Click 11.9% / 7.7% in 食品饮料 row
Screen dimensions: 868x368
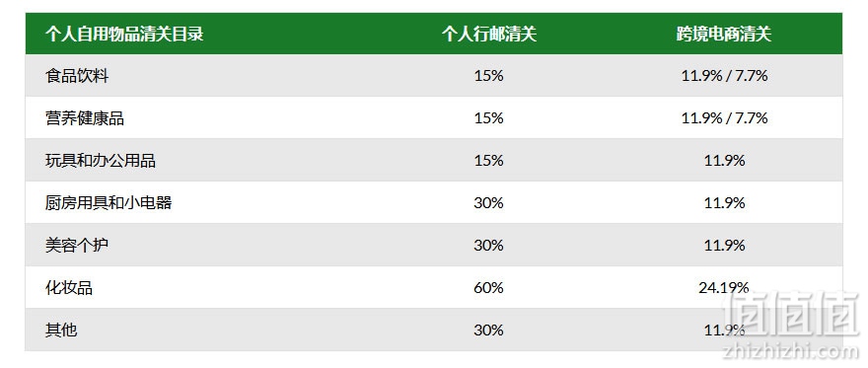(724, 76)
